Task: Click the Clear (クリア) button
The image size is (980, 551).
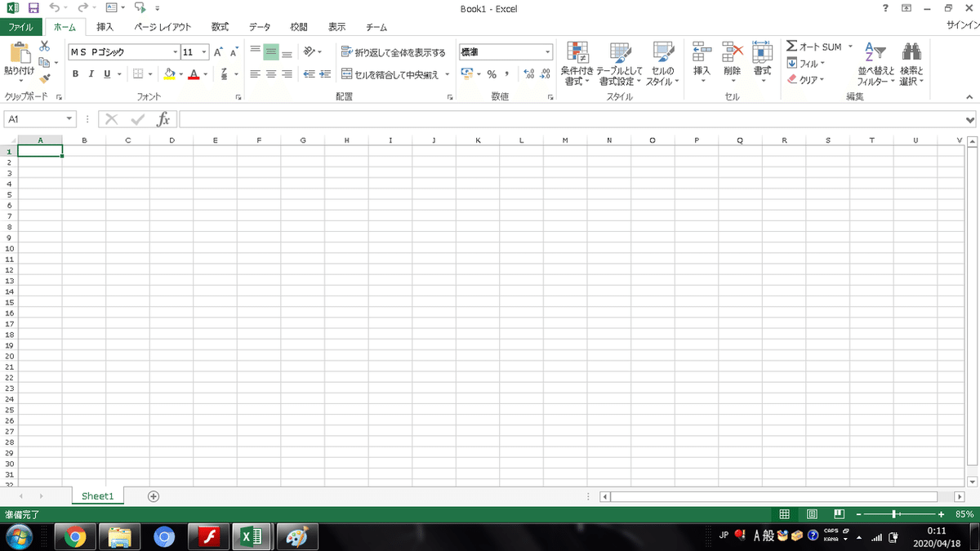Action: [805, 79]
